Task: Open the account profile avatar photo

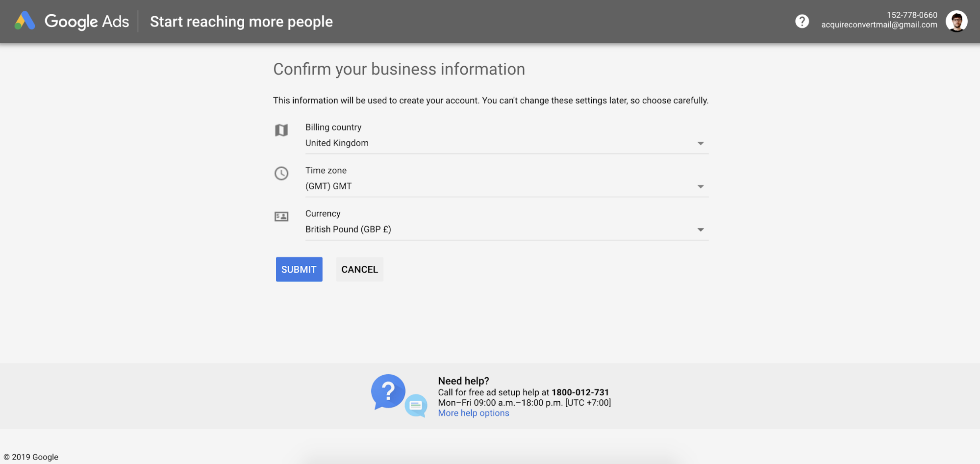Action: 956,21
